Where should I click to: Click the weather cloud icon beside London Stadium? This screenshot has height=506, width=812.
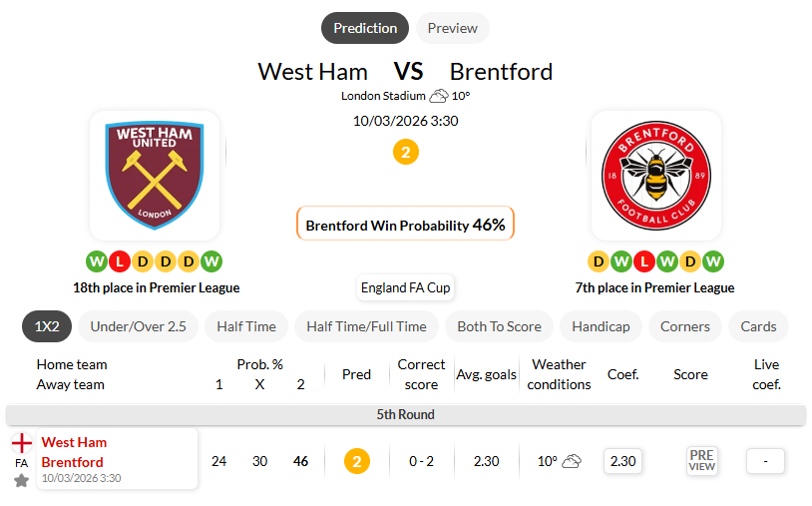[438, 96]
